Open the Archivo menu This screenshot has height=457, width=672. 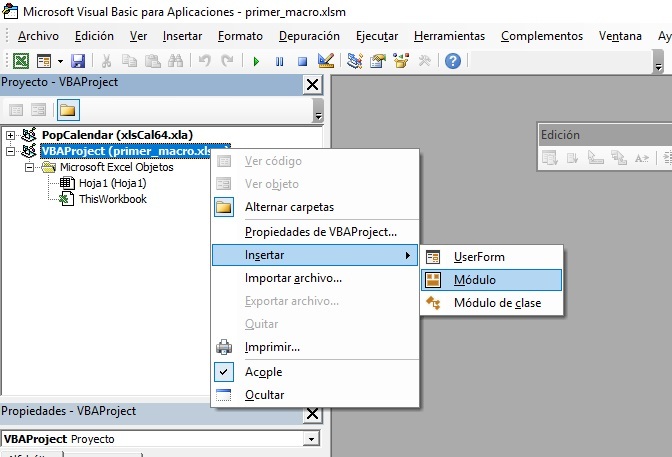pos(38,36)
